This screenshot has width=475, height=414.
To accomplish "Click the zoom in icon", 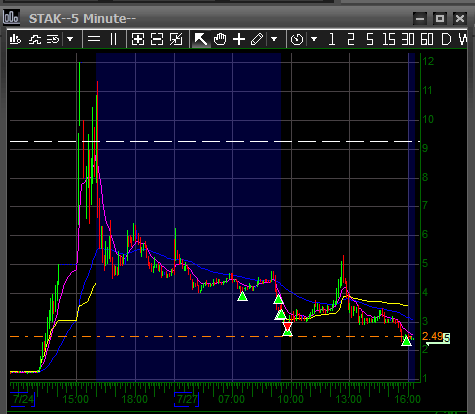I will pos(138,39).
